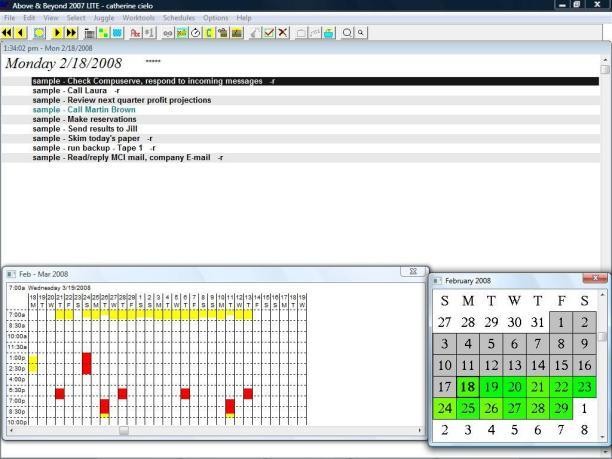Click the dark yellow briefcase icon
Viewport: 612px width, 459px height.
237,33
